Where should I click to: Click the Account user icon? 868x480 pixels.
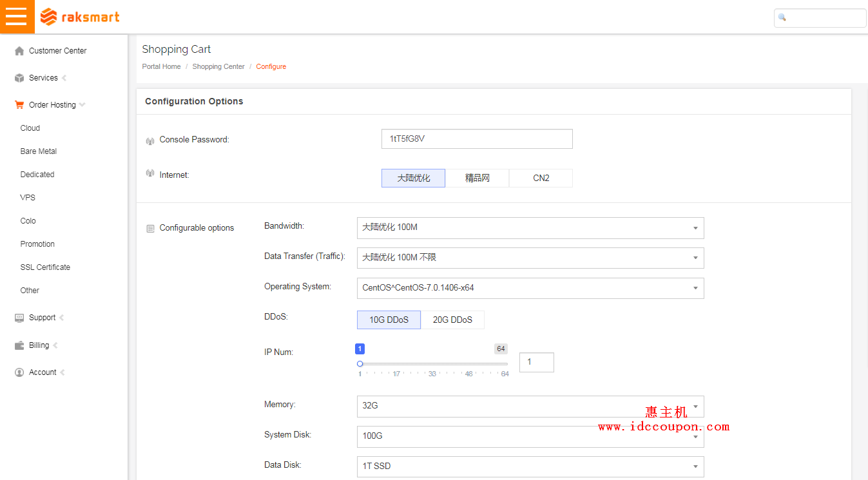(x=19, y=372)
